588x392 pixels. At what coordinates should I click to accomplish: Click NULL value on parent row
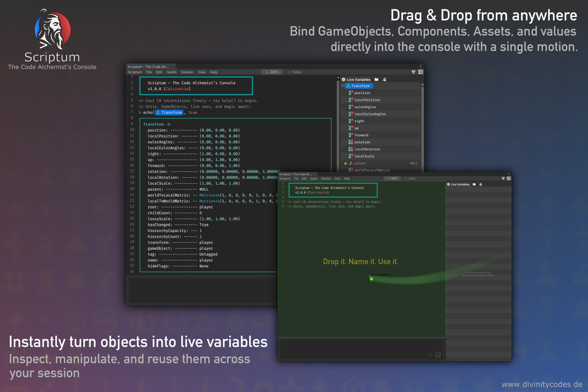[414, 163]
